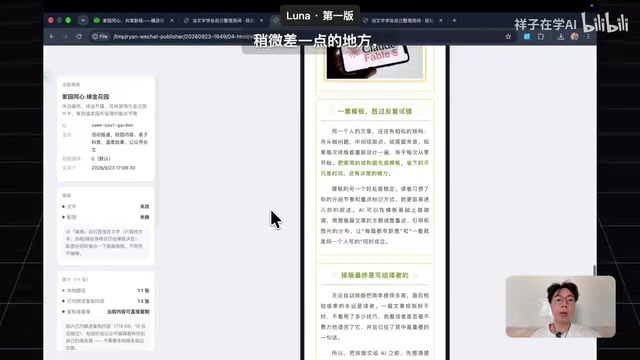This screenshot has width=640, height=360.
Task: Click the 已内联进复制内容 row
Action: 106,301
